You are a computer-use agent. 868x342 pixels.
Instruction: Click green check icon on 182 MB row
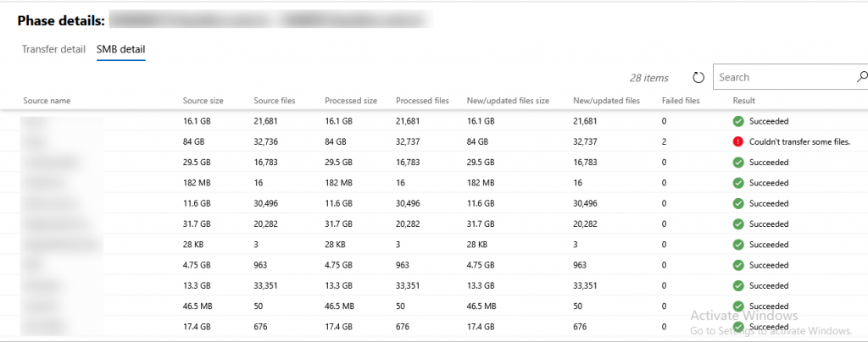coord(737,183)
